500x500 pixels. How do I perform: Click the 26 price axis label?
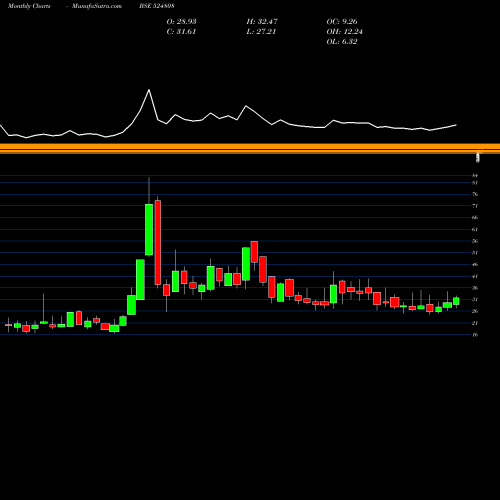click(475, 311)
